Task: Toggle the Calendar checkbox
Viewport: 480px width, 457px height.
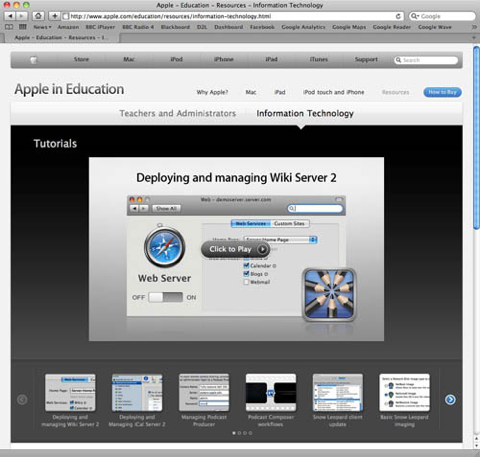Action: point(246,266)
